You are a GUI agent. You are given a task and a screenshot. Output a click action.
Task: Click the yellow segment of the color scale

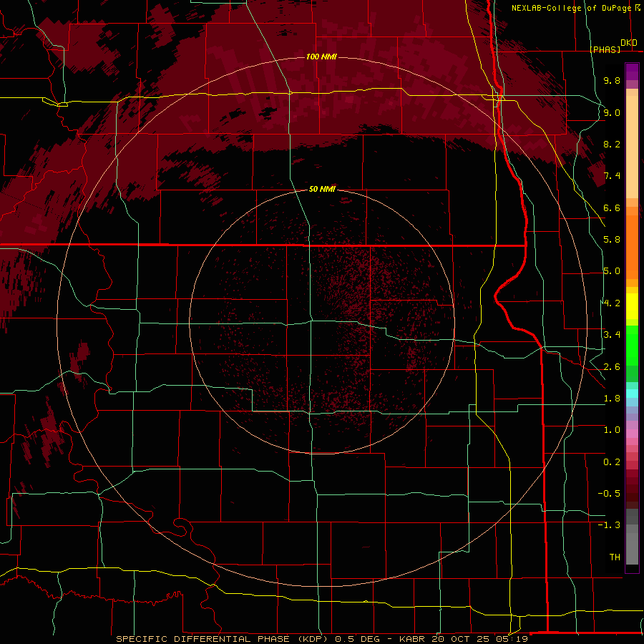(x=632, y=306)
